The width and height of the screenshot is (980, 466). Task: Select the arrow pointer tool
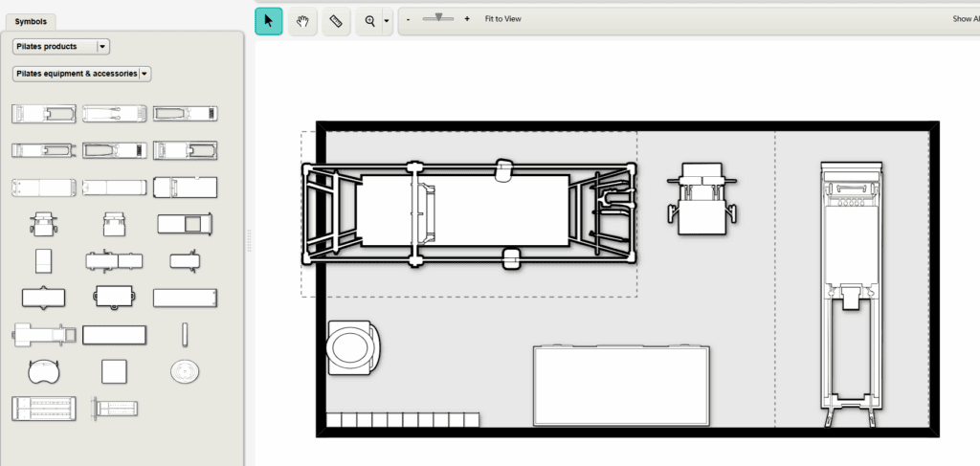pyautogui.click(x=269, y=20)
